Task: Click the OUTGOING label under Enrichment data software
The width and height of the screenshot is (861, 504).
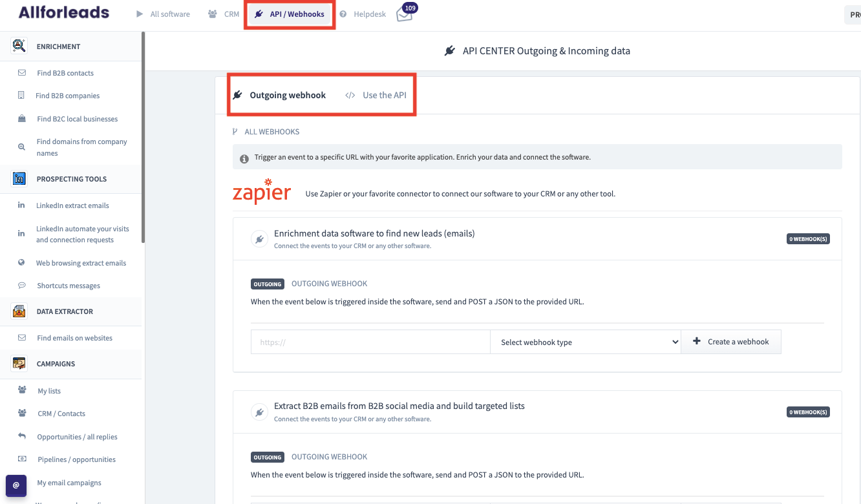Action: point(268,284)
